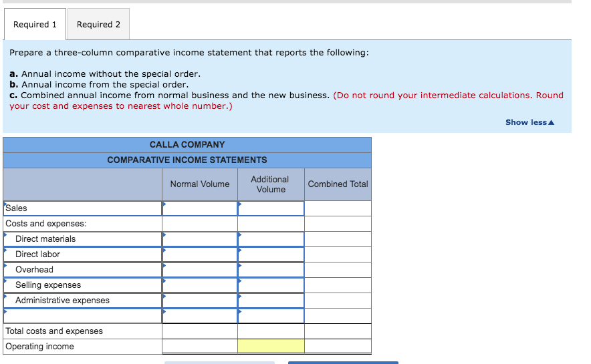Click blank row Normal Volume cell
The height and width of the screenshot is (364, 591).
tap(200, 316)
